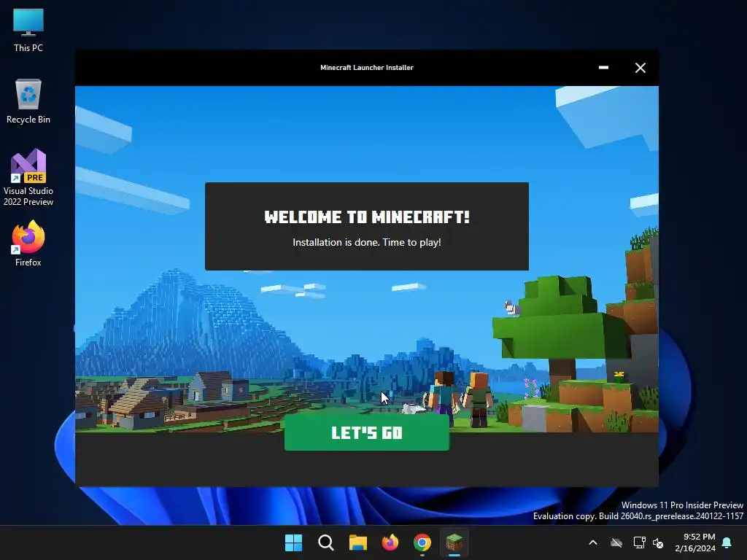This screenshot has height=560, width=747.
Task: Click the green LET'S GO button
Action: pyautogui.click(x=366, y=432)
